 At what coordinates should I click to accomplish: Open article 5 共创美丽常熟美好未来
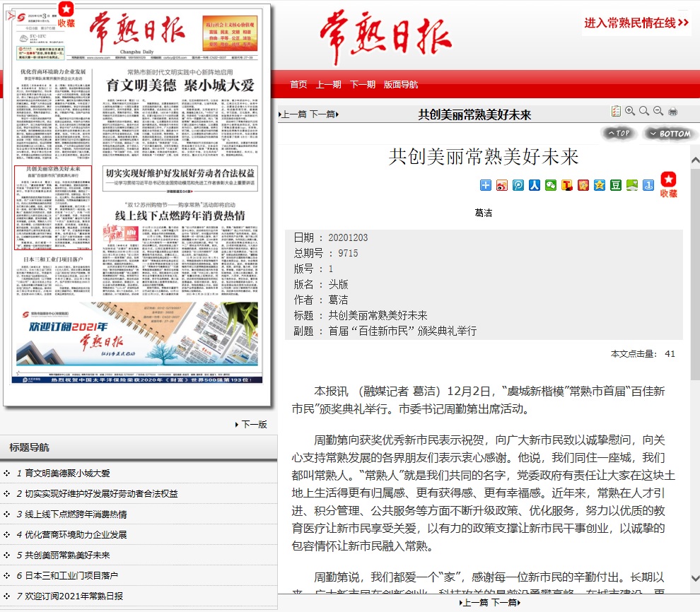click(67, 555)
